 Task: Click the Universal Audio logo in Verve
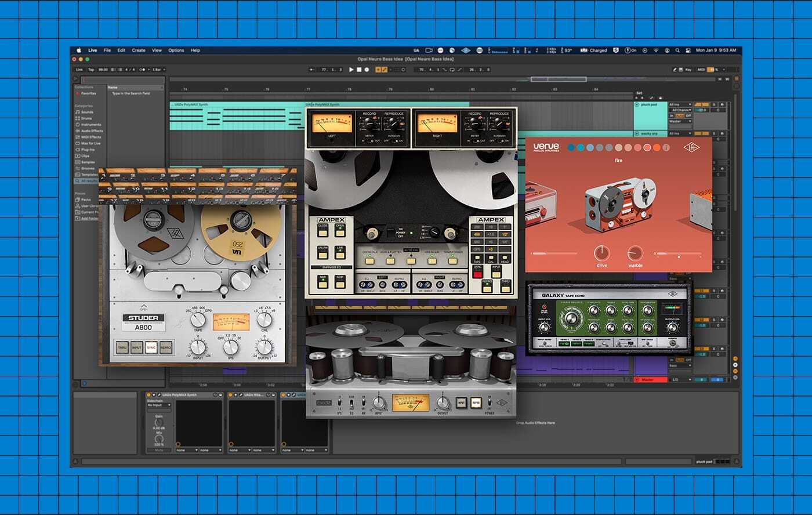(692, 147)
